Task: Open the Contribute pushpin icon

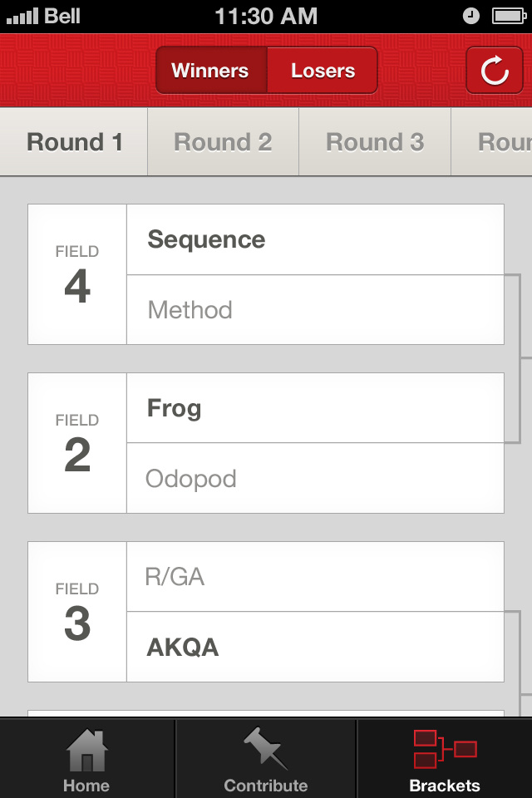Action: click(x=266, y=750)
